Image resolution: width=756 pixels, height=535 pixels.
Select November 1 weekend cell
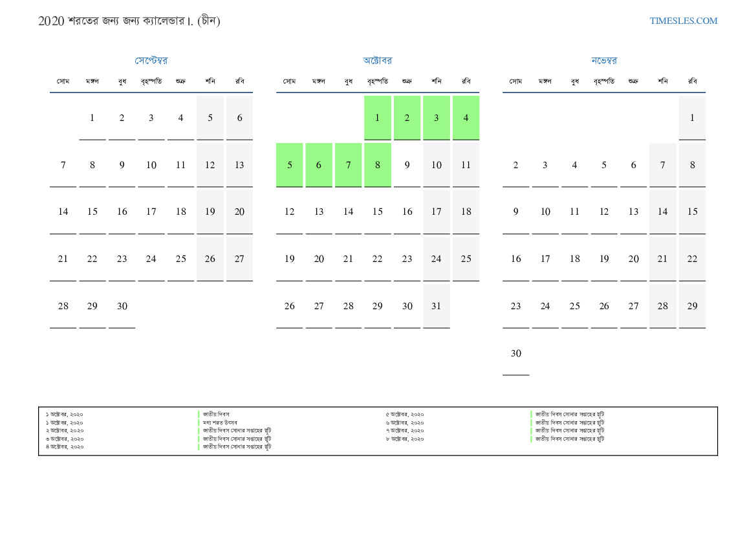pyautogui.click(x=693, y=118)
